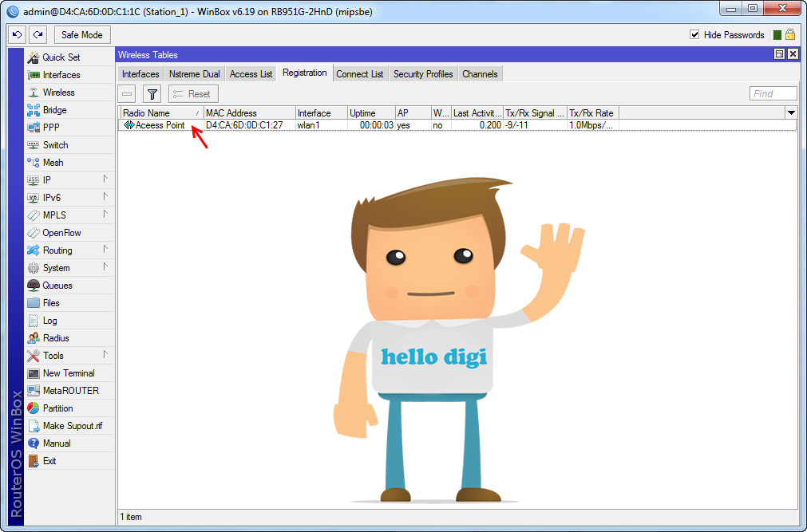Image resolution: width=807 pixels, height=532 pixels.
Task: Toggle the Hide Passwords checkbox
Action: coord(694,34)
